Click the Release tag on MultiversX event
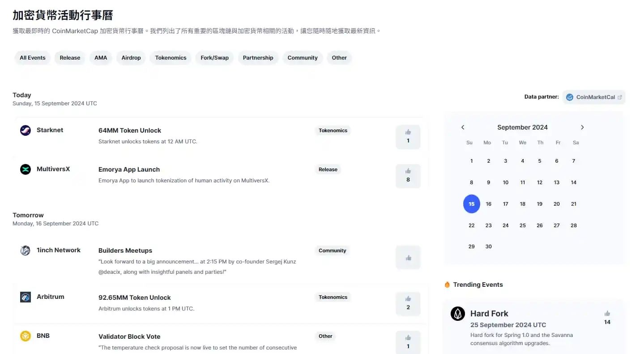The image size is (644, 354). 328,169
